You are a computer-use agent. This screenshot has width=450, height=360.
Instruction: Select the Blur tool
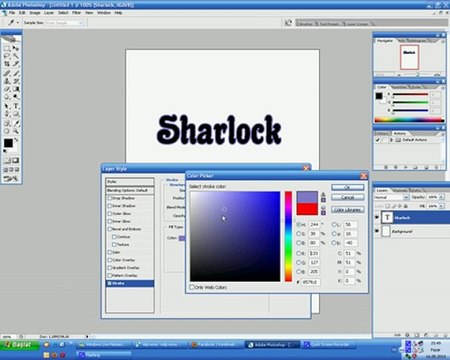7,97
